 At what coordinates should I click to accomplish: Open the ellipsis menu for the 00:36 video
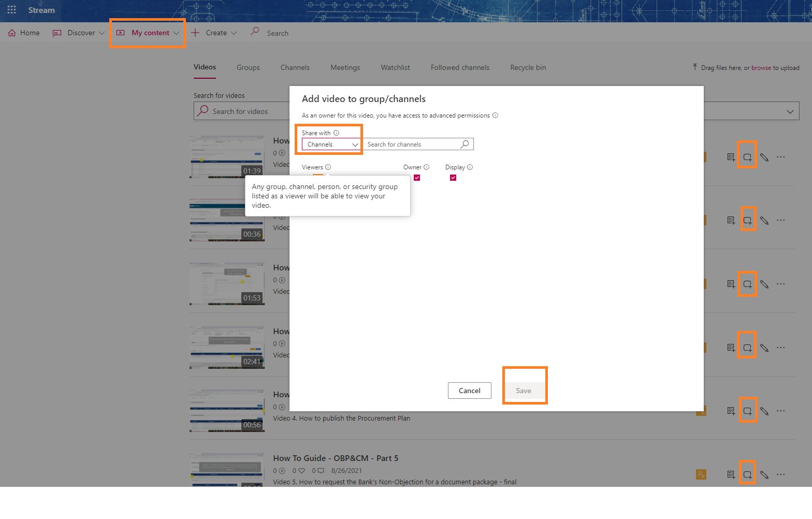pyautogui.click(x=781, y=220)
